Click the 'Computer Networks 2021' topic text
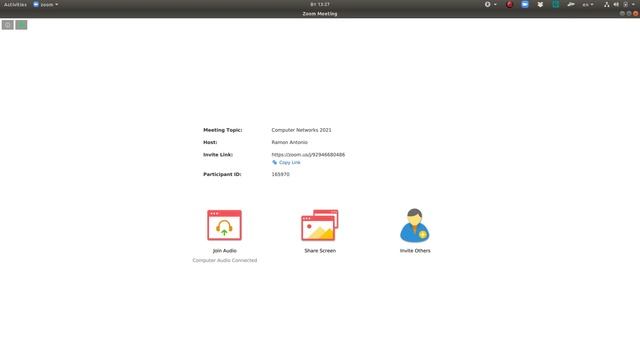Viewport: 640px width, 360px height. pos(301,130)
